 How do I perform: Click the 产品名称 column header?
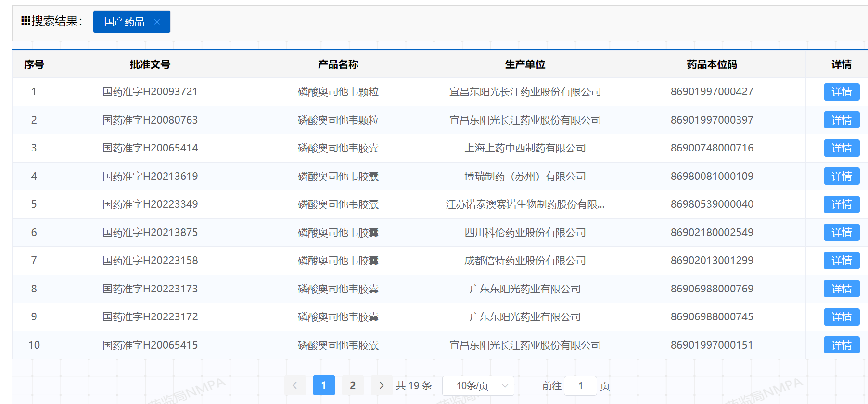tap(338, 64)
